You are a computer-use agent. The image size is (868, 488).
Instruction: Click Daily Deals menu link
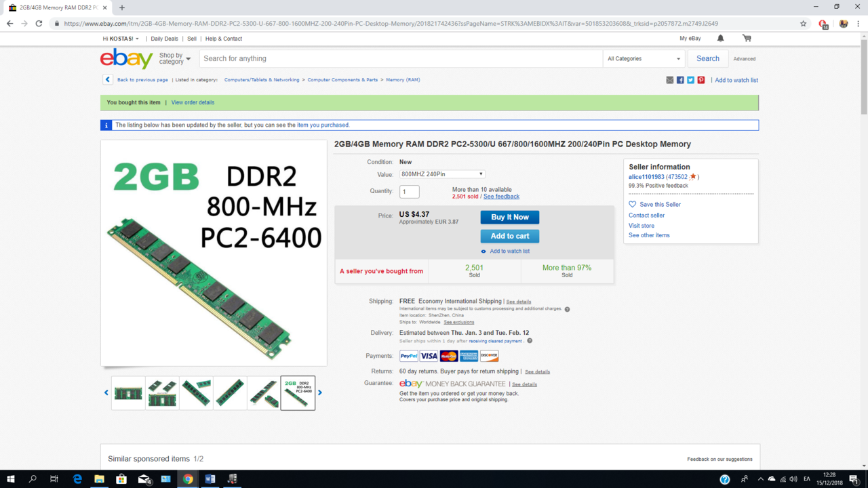coord(165,39)
